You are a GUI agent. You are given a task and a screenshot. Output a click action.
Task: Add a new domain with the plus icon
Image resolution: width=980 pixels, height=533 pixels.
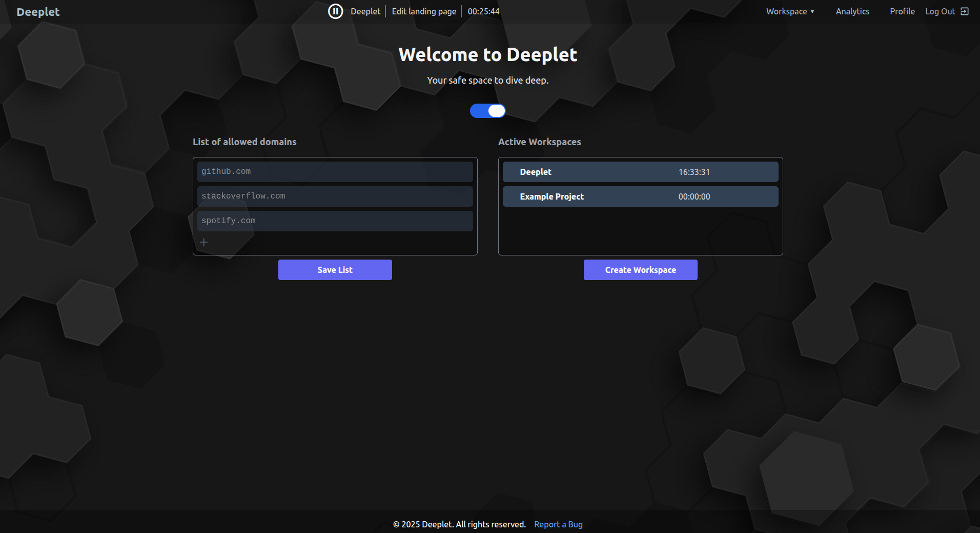[x=205, y=242]
